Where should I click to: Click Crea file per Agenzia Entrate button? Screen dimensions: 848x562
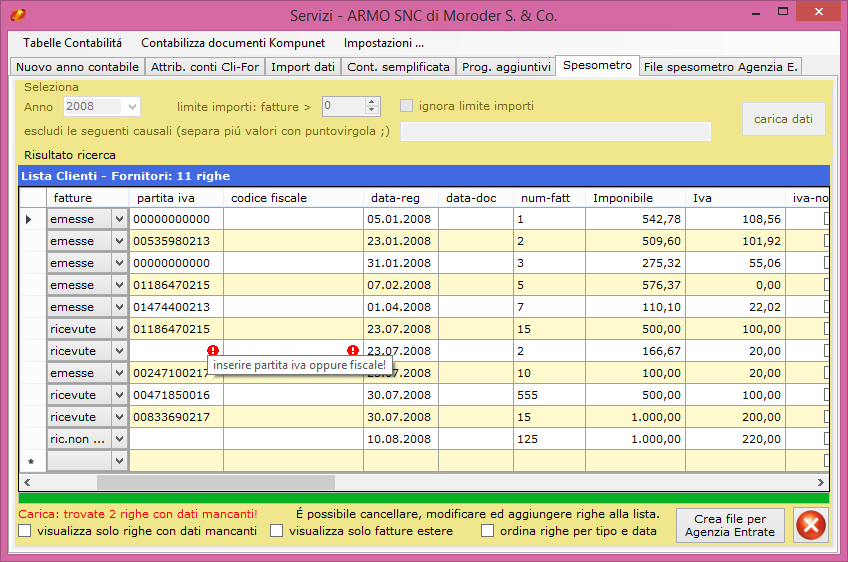730,525
